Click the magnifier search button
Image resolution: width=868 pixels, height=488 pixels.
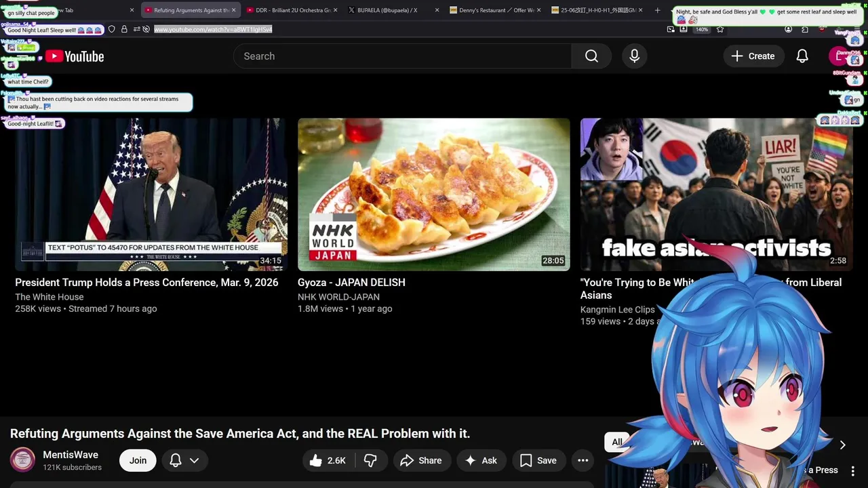point(591,56)
